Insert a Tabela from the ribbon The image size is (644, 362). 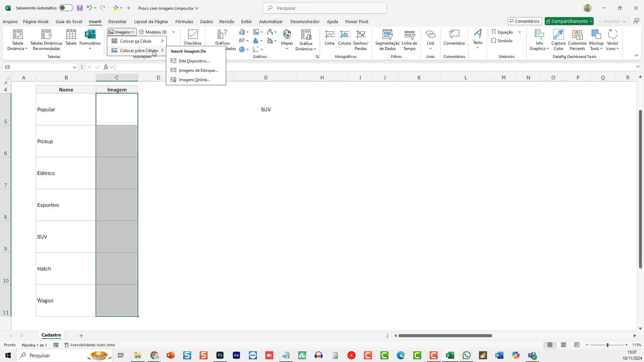click(71, 37)
